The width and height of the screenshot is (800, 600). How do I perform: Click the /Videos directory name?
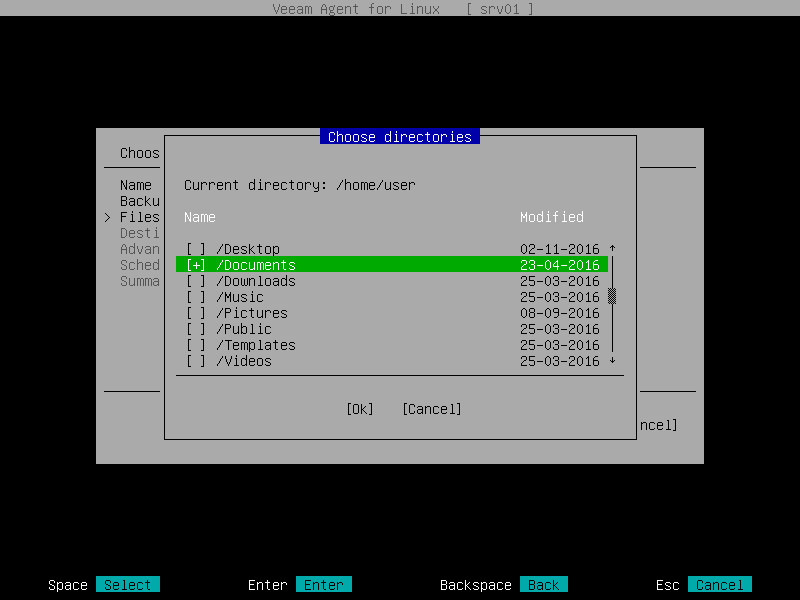244,361
